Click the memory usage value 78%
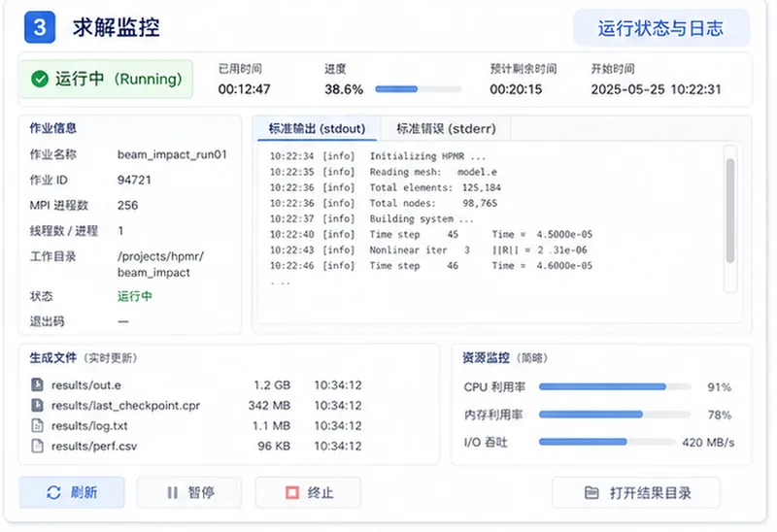Viewport: 777px width, 532px height. (720, 416)
